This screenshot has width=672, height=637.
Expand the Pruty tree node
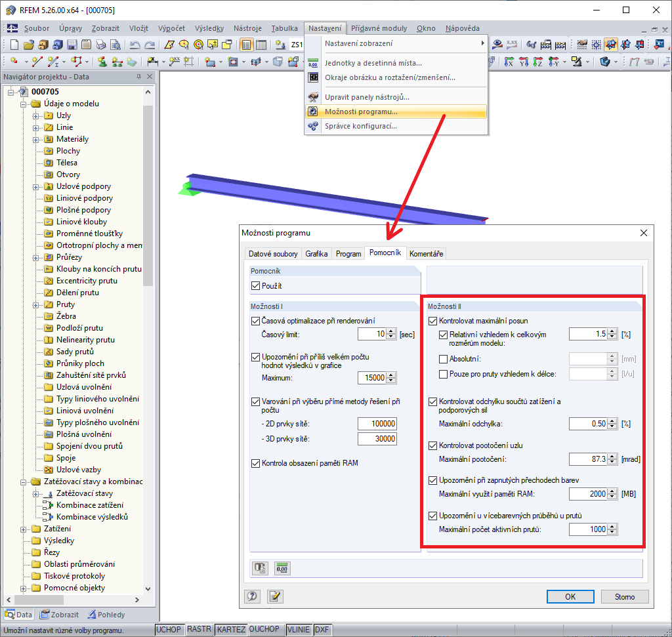pyautogui.click(x=36, y=304)
